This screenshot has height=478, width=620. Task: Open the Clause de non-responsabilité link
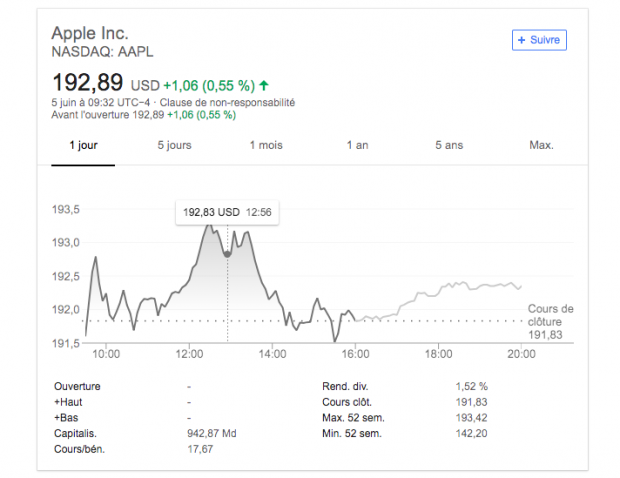pyautogui.click(x=227, y=102)
